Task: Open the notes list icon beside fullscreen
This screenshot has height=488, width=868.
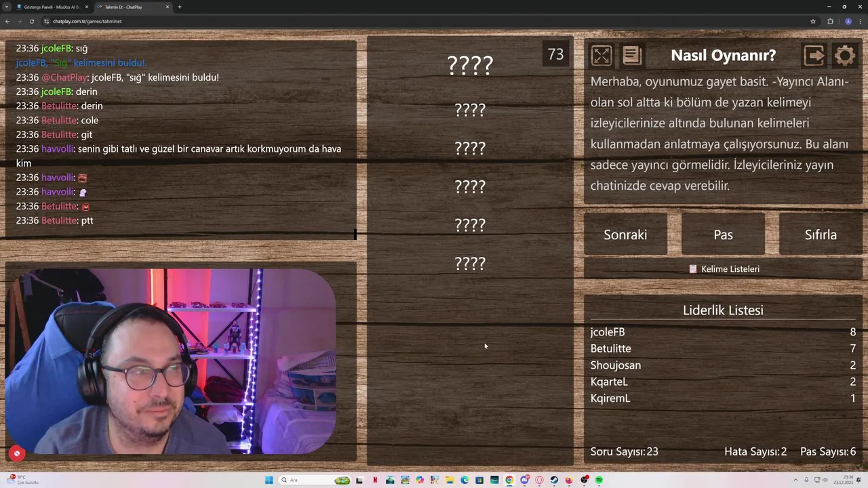Action: (x=631, y=56)
